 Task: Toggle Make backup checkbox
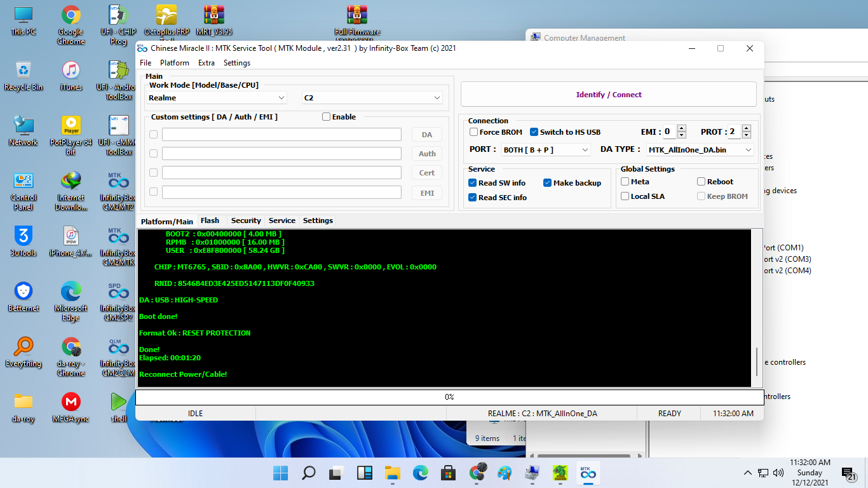(547, 183)
